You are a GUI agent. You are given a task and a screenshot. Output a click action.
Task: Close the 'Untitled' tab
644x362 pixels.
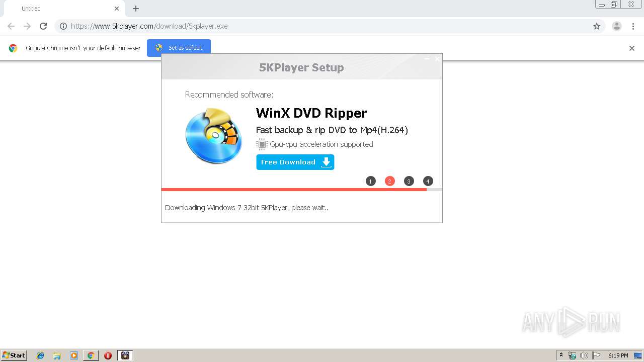(x=117, y=9)
